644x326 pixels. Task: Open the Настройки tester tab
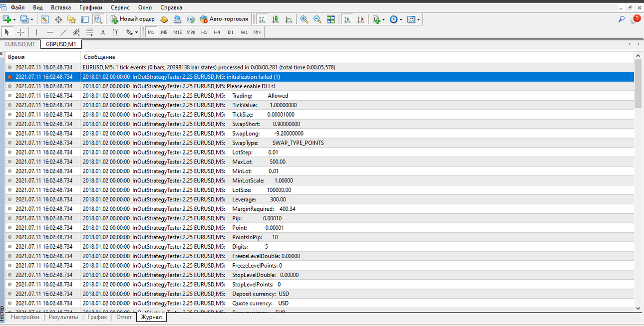pyautogui.click(x=25, y=317)
